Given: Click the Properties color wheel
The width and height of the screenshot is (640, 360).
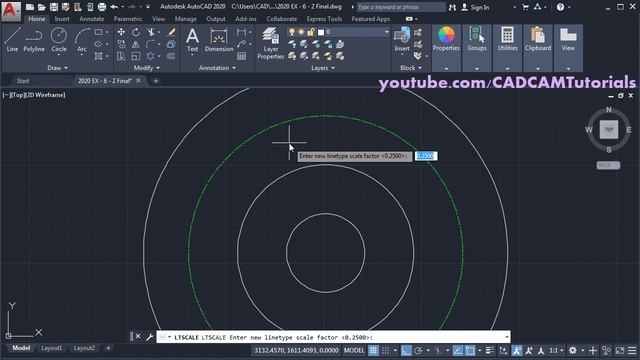Looking at the screenshot, I should (446, 35).
